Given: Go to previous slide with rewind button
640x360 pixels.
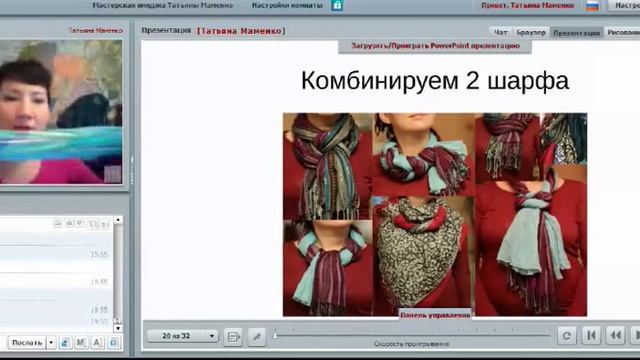Looking at the screenshot, I should click(616, 336).
